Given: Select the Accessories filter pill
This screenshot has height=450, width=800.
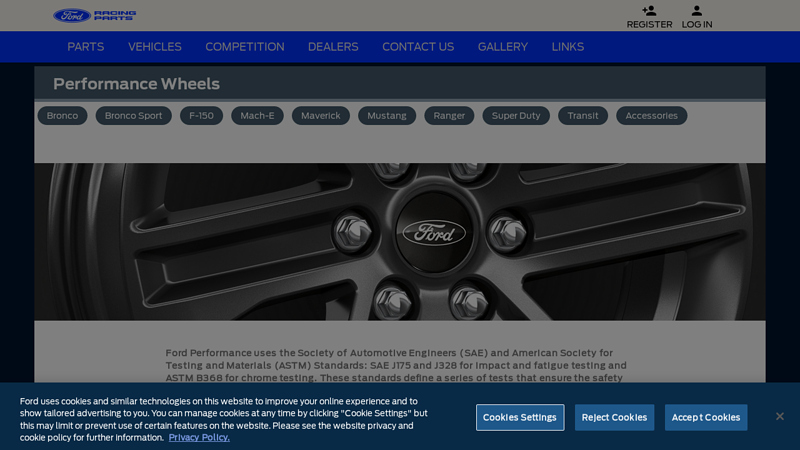Looking at the screenshot, I should coord(652,116).
